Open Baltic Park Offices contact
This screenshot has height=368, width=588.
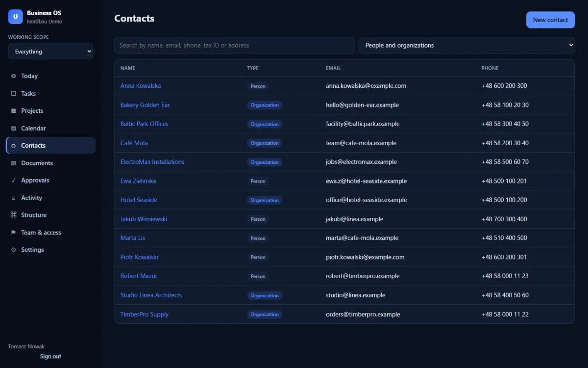(145, 124)
